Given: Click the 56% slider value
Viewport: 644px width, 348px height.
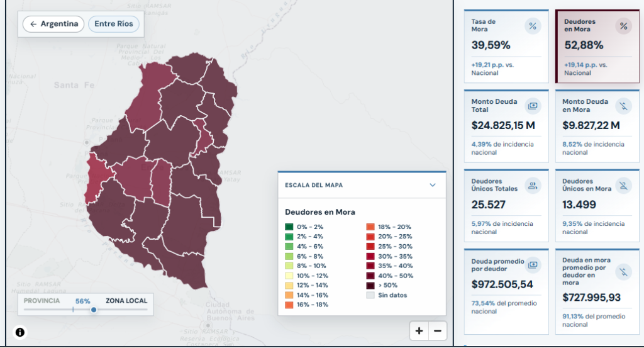Looking at the screenshot, I should 82,301.
